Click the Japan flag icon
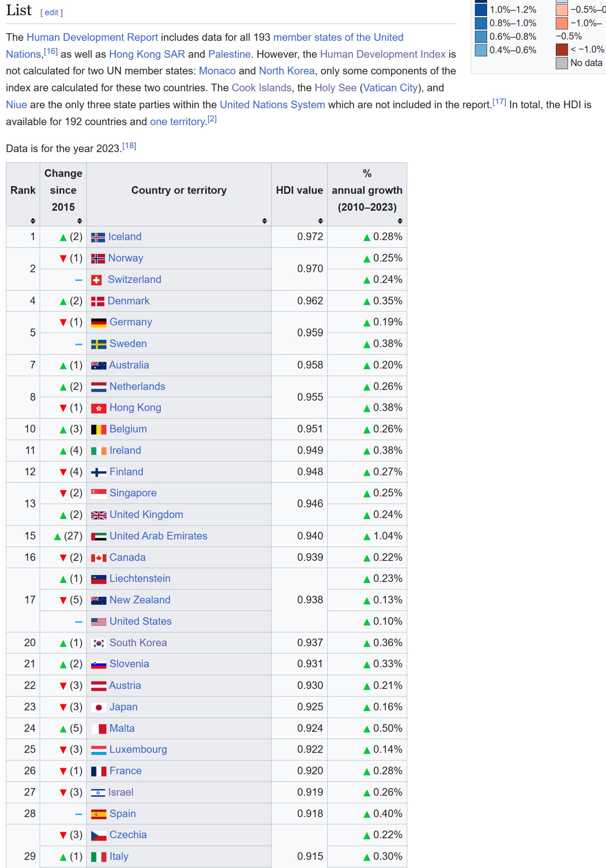This screenshot has width=606, height=868. (99, 707)
